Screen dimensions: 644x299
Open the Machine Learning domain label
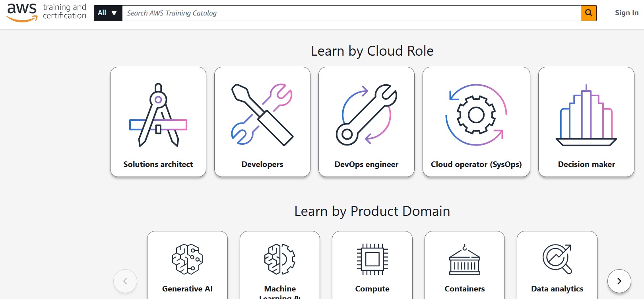pyautogui.click(x=280, y=292)
